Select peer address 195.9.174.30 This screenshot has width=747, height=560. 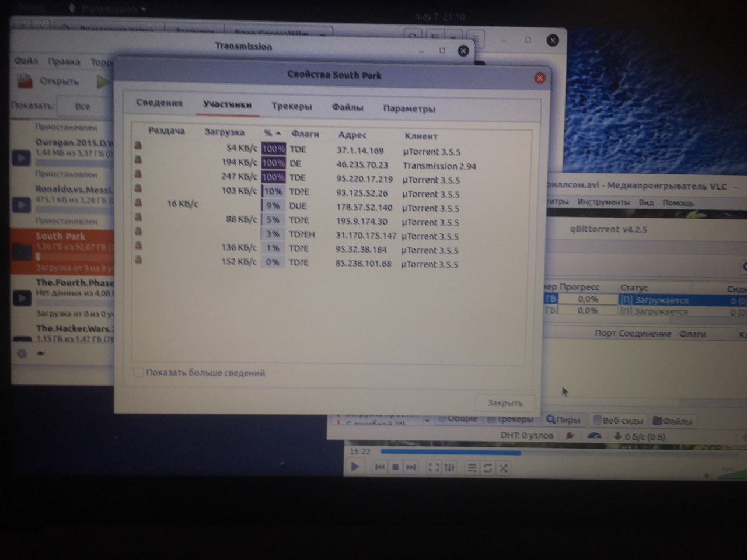[x=361, y=221]
